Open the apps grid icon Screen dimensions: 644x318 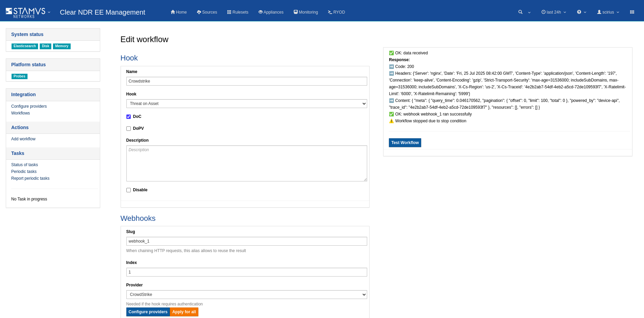[x=632, y=12]
